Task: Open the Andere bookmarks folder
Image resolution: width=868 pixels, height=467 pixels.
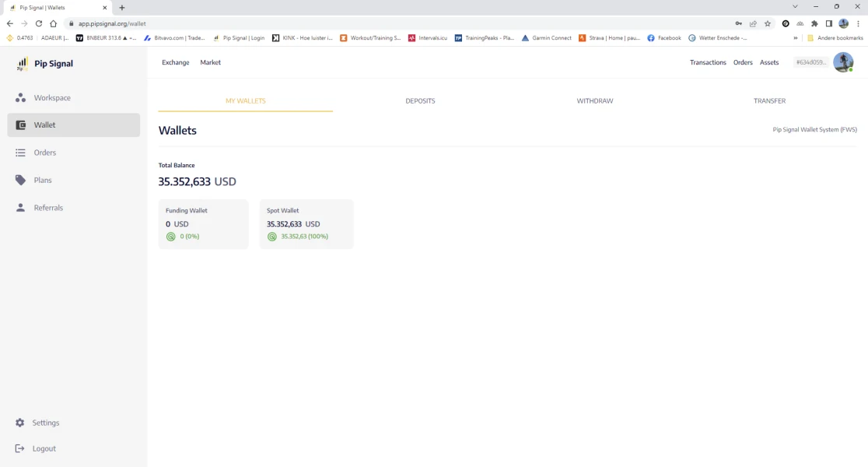Action: pyautogui.click(x=835, y=38)
